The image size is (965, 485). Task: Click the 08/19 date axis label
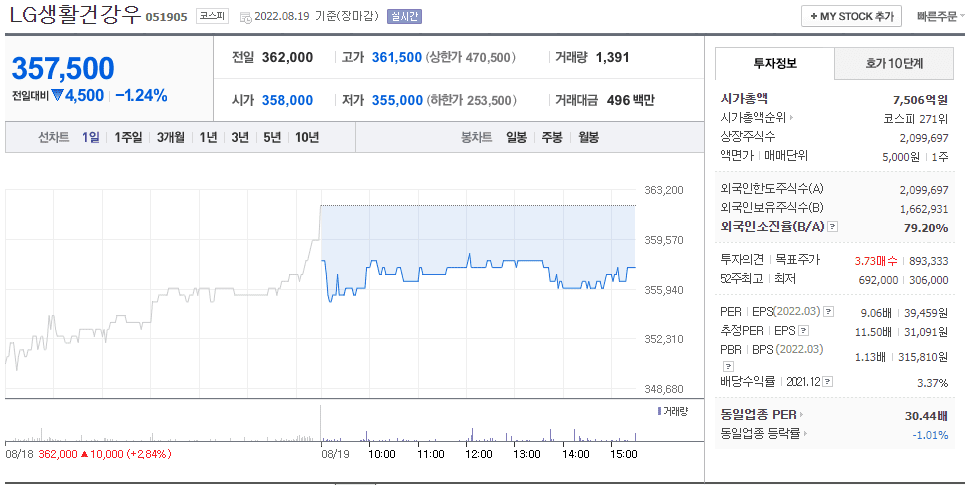(x=333, y=454)
